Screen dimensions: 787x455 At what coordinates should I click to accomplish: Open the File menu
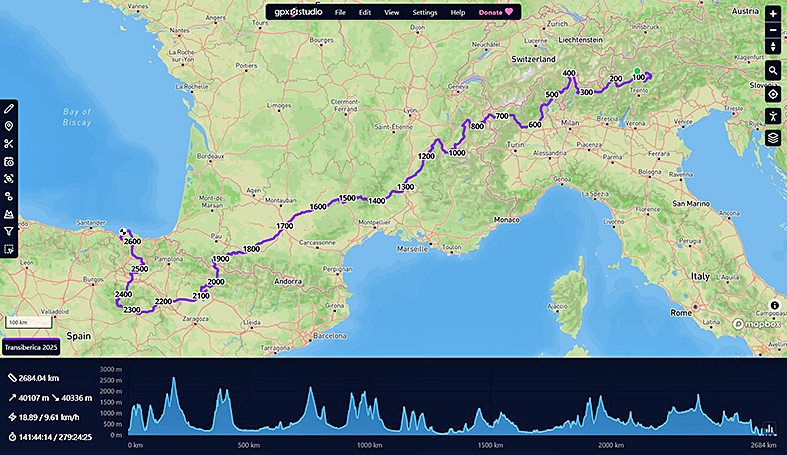point(340,12)
